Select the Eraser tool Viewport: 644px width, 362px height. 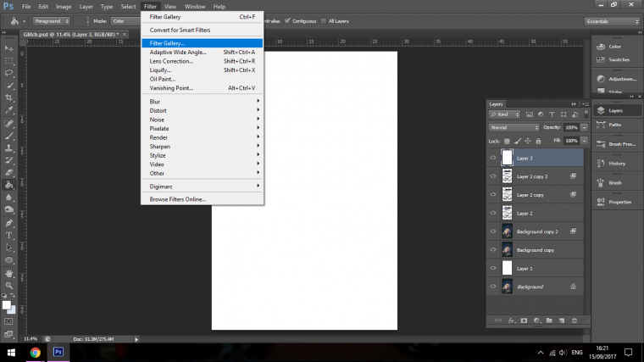[8, 173]
